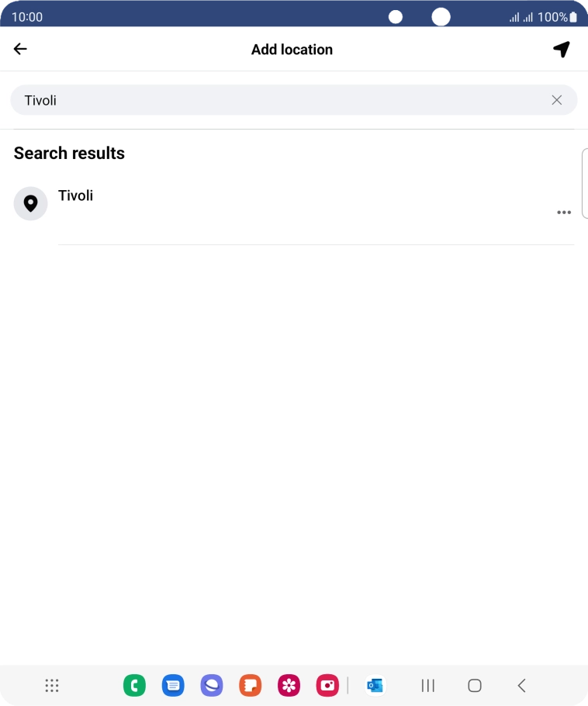Open the Gallery flower app
This screenshot has height=706, width=588.
[289, 686]
